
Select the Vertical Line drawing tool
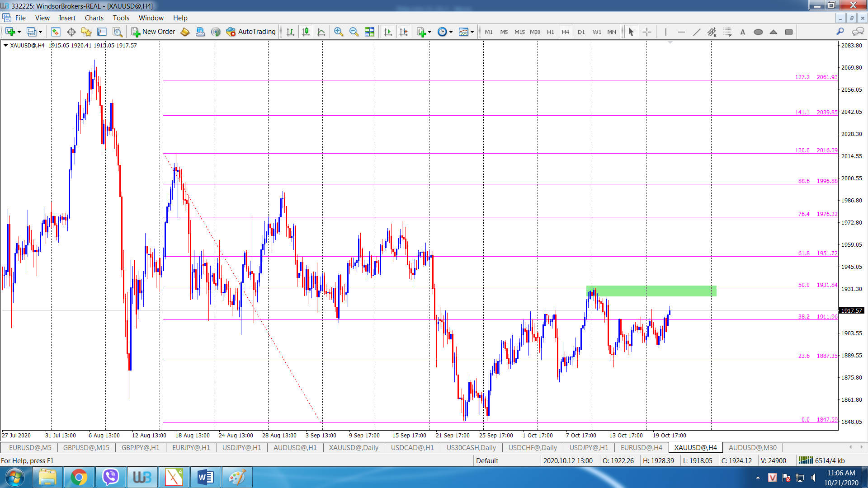665,32
